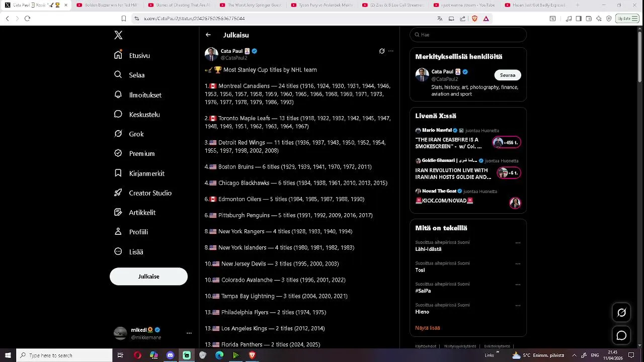This screenshot has width=644, height=362.
Task: Show hidden system tray icons
Action: [x=574, y=355]
